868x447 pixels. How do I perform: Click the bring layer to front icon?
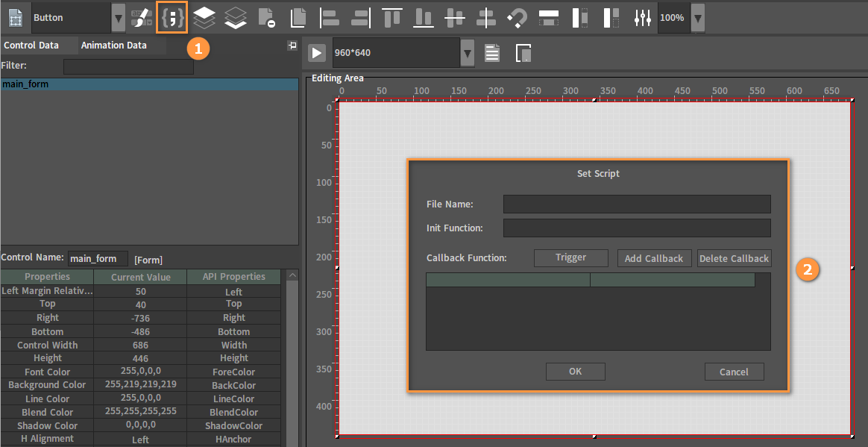[x=204, y=18]
